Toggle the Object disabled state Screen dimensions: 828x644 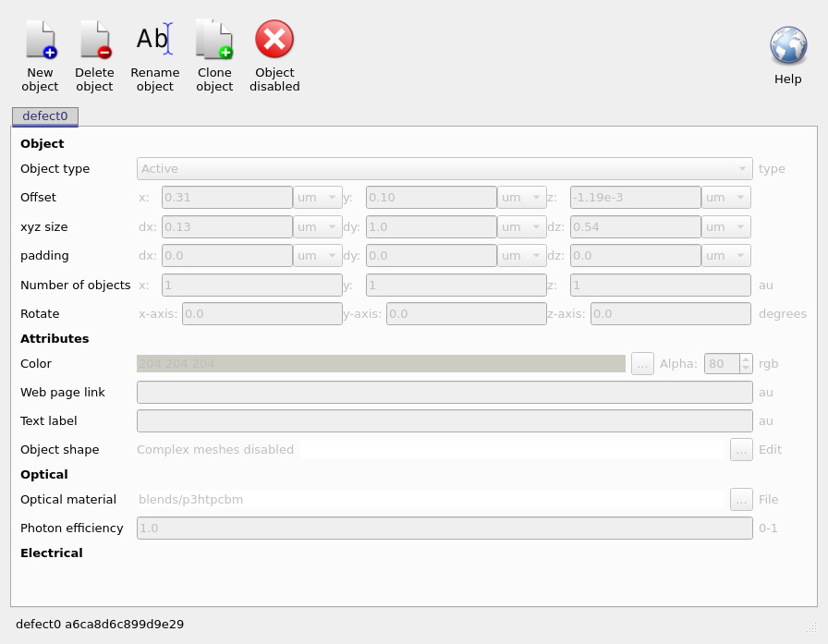(274, 39)
